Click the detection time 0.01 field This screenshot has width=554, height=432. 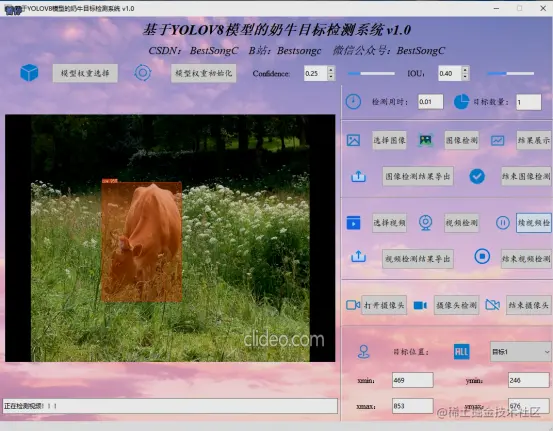tap(430, 102)
